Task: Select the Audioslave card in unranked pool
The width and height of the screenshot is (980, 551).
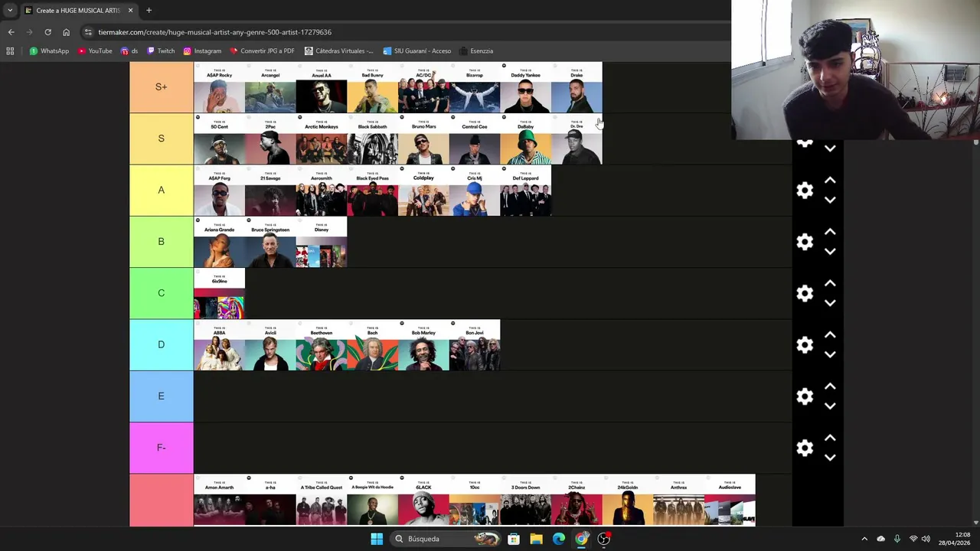Action: click(x=730, y=500)
